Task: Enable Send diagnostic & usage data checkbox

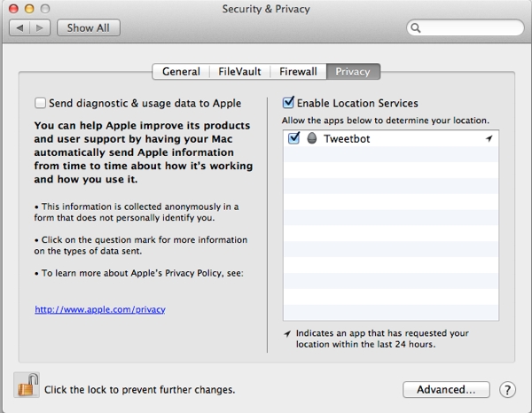Action: coord(40,103)
